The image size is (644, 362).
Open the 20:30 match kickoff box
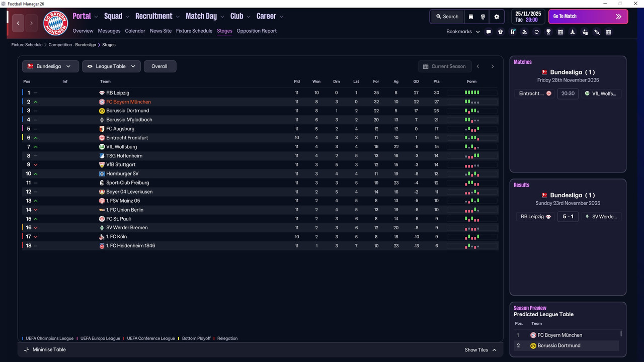568,94
